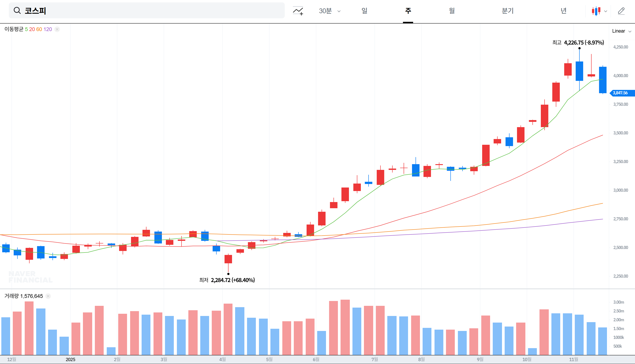The image size is (635, 364).
Task: Click the 4,000.00 price axis label
Action: click(x=620, y=76)
